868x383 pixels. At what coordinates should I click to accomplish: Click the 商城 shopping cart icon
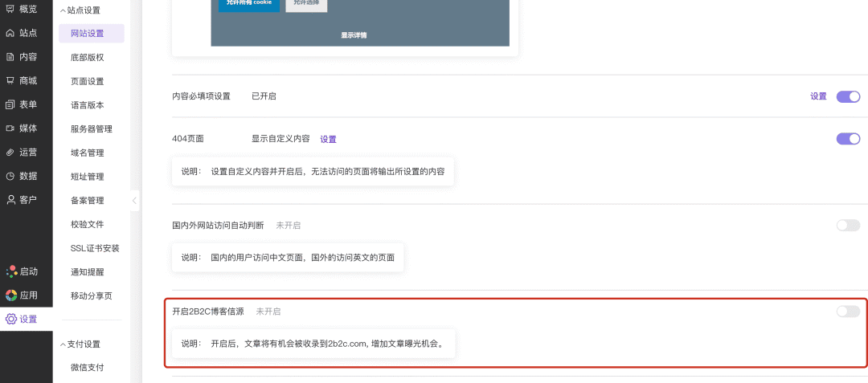click(x=10, y=80)
